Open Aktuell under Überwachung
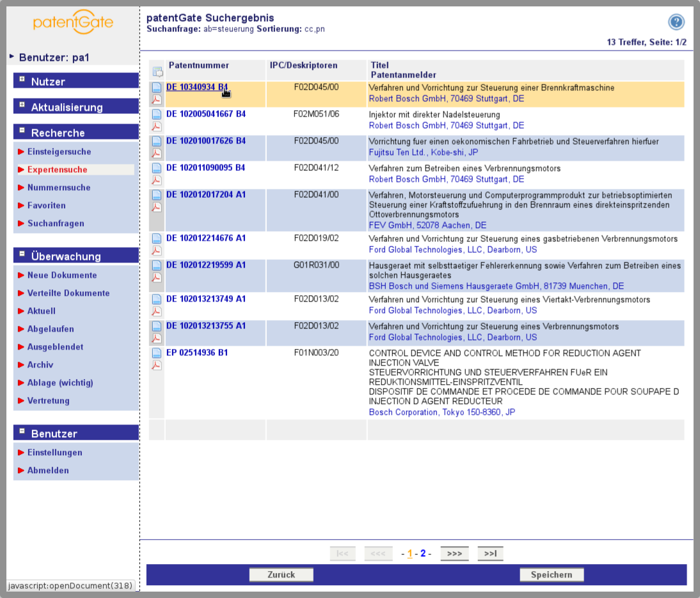Image resolution: width=700 pixels, height=598 pixels. pyautogui.click(x=42, y=311)
